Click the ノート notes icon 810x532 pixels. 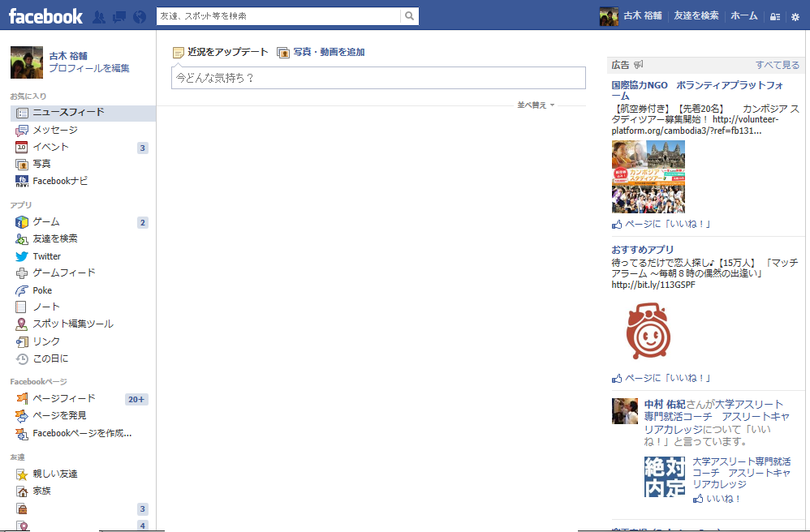(x=20, y=307)
